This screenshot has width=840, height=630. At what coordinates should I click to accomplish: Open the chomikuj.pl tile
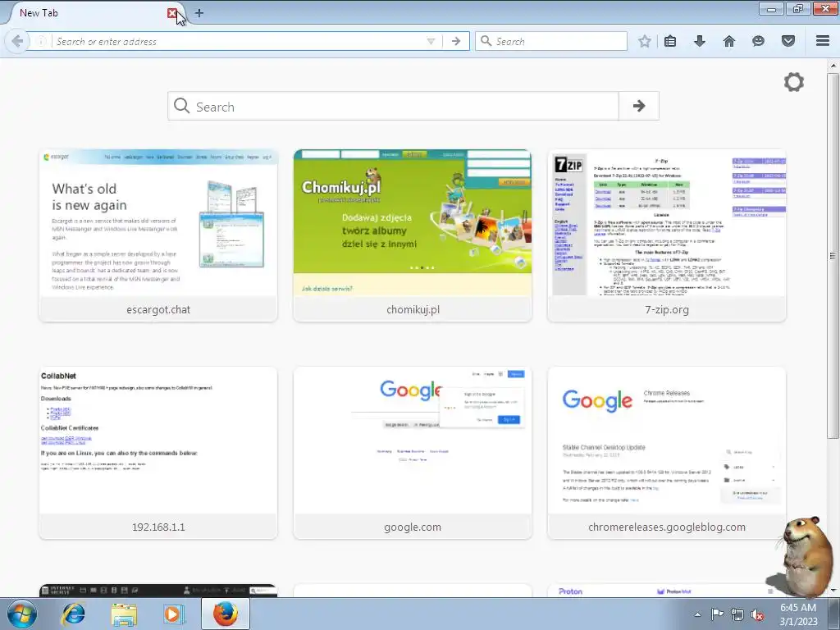[413, 235]
